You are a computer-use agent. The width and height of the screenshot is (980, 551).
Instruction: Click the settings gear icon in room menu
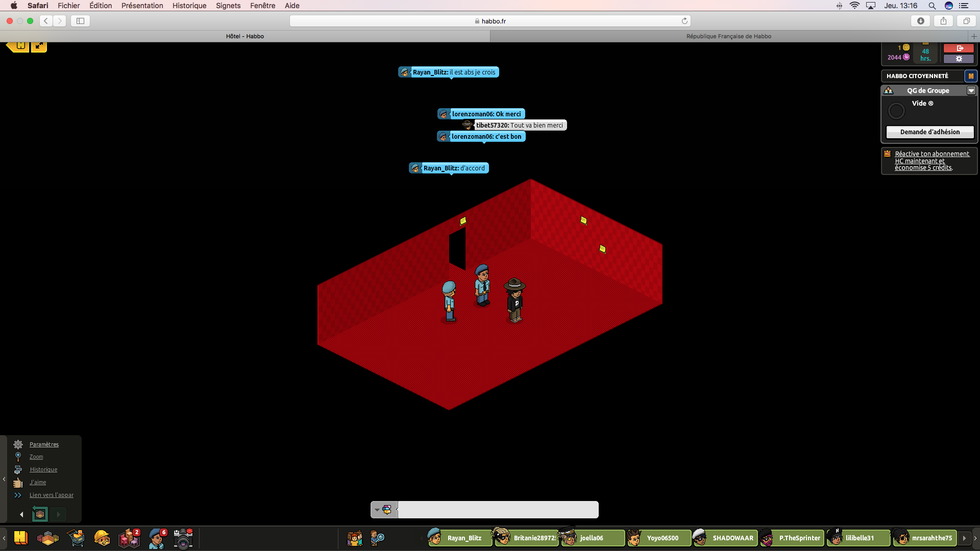[x=18, y=444]
